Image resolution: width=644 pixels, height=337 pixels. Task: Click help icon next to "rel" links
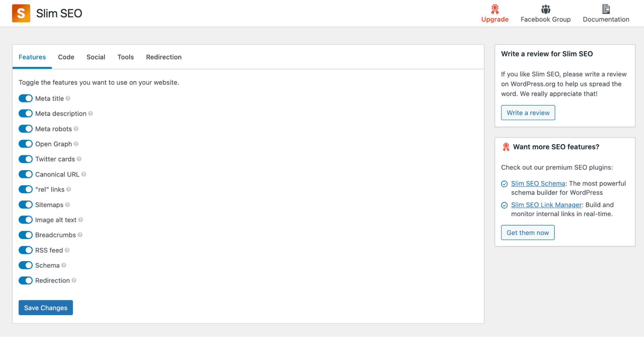(x=69, y=189)
